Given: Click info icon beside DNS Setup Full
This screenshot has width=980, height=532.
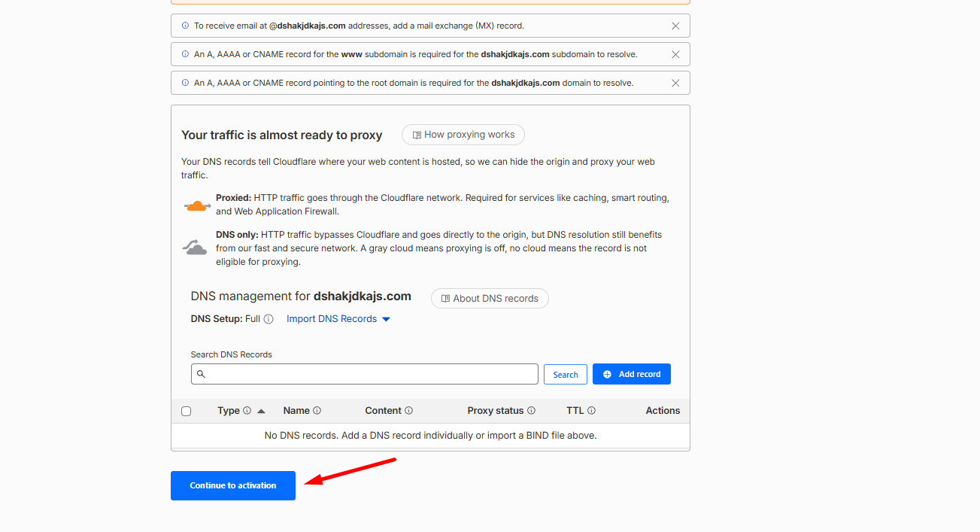Looking at the screenshot, I should pyautogui.click(x=269, y=319).
